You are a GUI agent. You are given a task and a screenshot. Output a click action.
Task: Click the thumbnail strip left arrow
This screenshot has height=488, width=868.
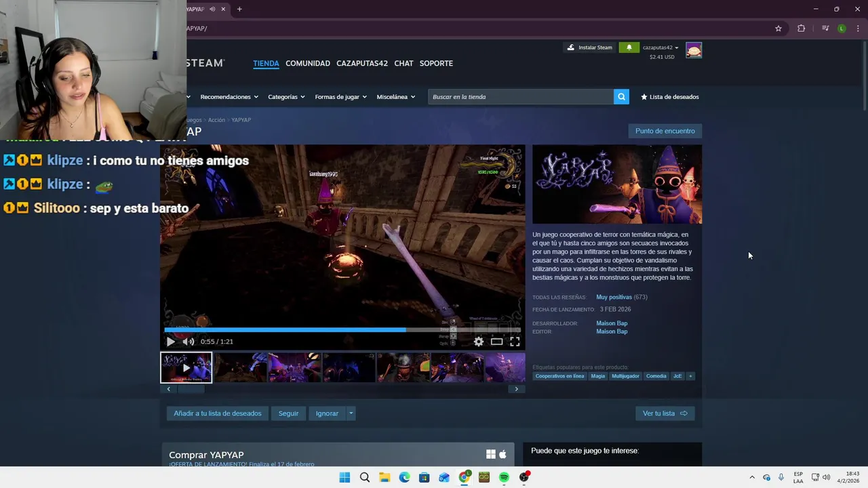[x=169, y=389]
